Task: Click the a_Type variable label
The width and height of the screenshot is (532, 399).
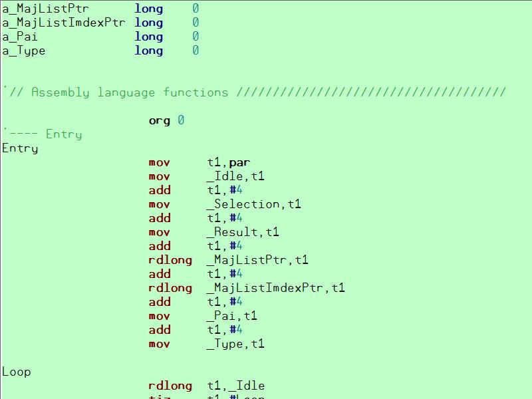Action: click(23, 51)
